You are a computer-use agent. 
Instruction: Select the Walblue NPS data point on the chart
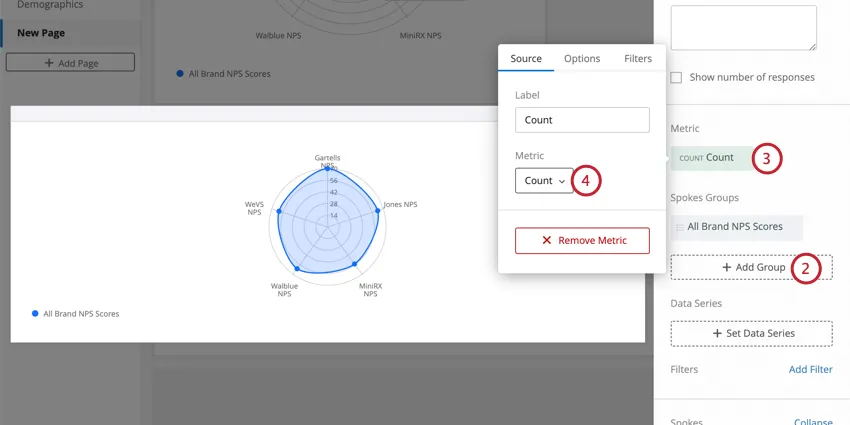(297, 270)
